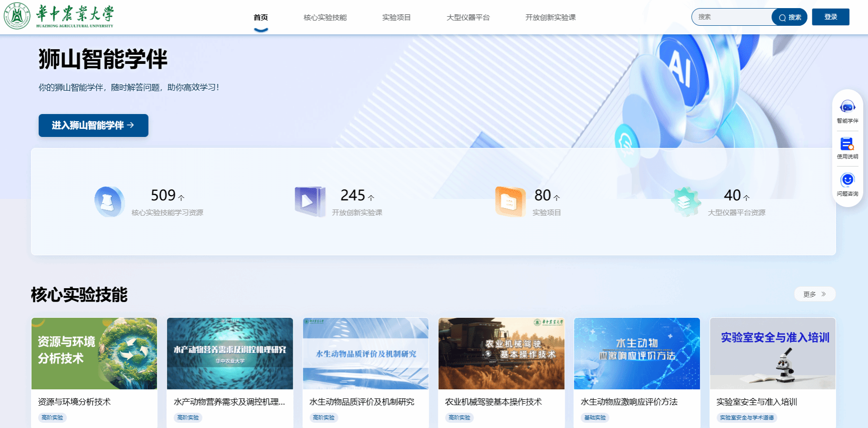868x428 pixels.
Task: Click the 问题咨询 smiley icon
Action: 847,180
